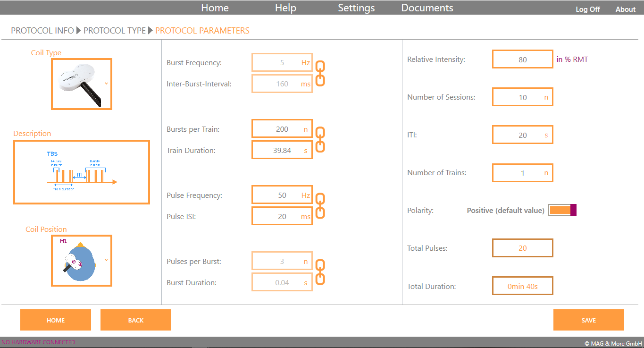Click the chain link icon beside Pulse Frequency
The height and width of the screenshot is (348, 644).
point(320,205)
